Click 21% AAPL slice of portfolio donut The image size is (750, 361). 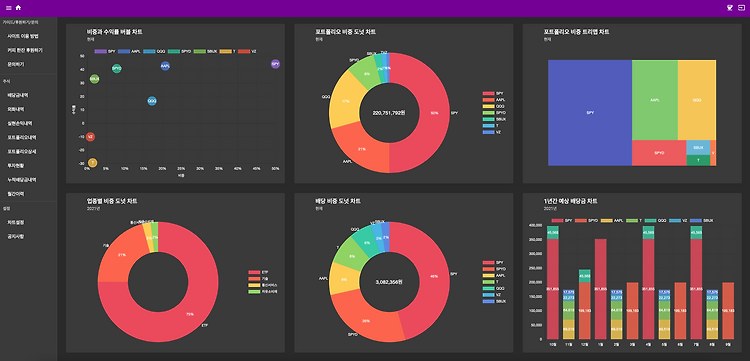[x=362, y=149]
